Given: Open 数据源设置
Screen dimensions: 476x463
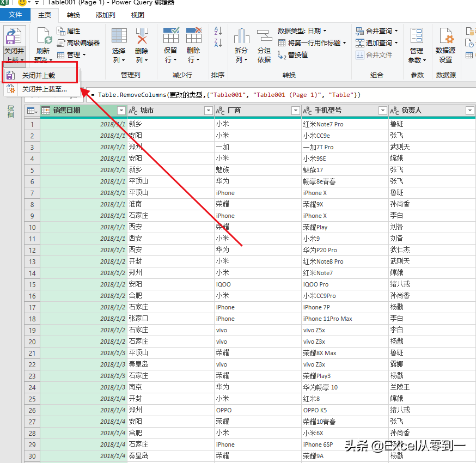Looking at the screenshot, I should pos(446,46).
